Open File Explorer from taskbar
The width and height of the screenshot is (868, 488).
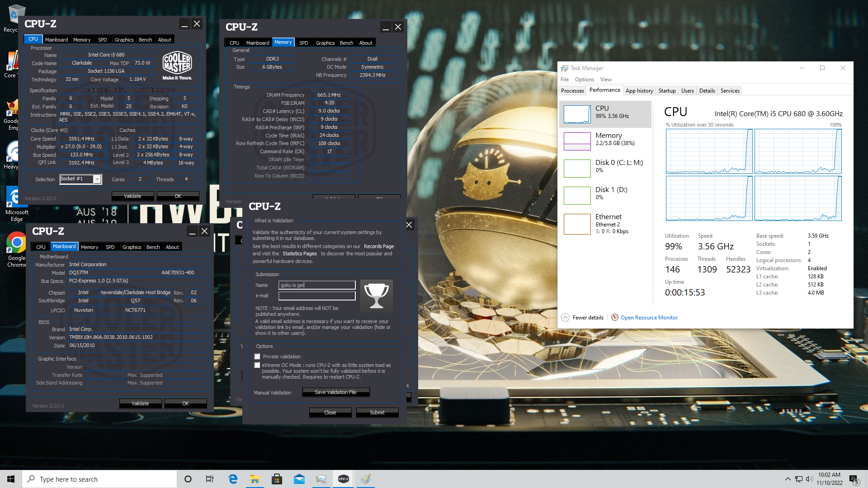coord(255,479)
